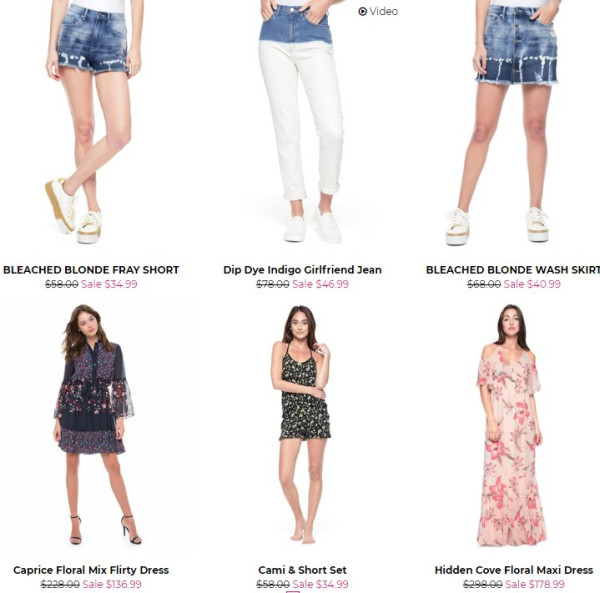Screen dimensions: 600x593
Task: Select the Sale $46.99 price text
Action: (x=320, y=284)
